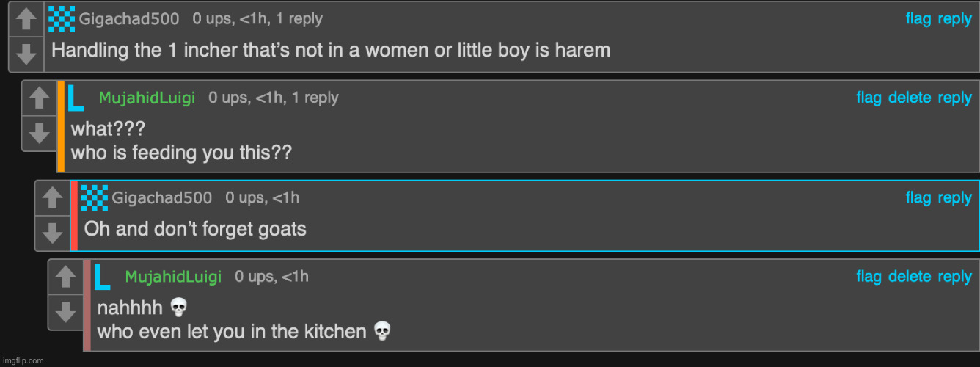Downvote the "who even let you in the kitchen" comment
Image resolution: width=980 pixels, height=367 pixels.
tap(66, 312)
